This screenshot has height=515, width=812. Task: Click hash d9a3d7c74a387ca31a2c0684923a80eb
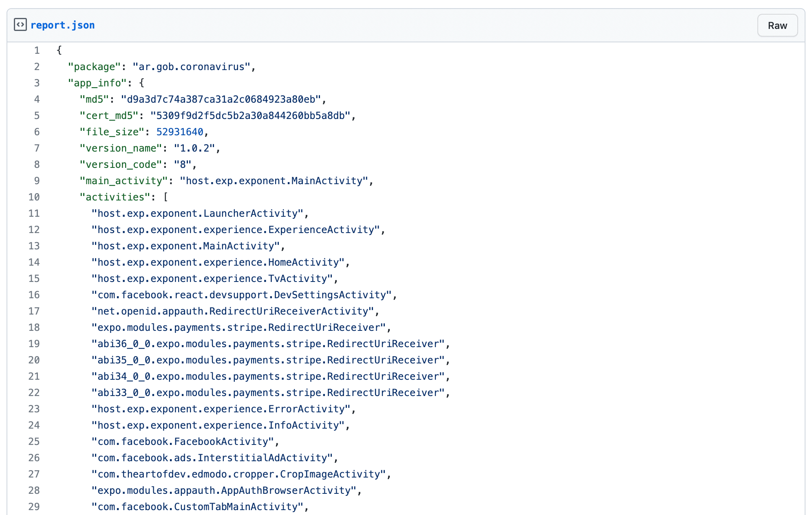[221, 99]
